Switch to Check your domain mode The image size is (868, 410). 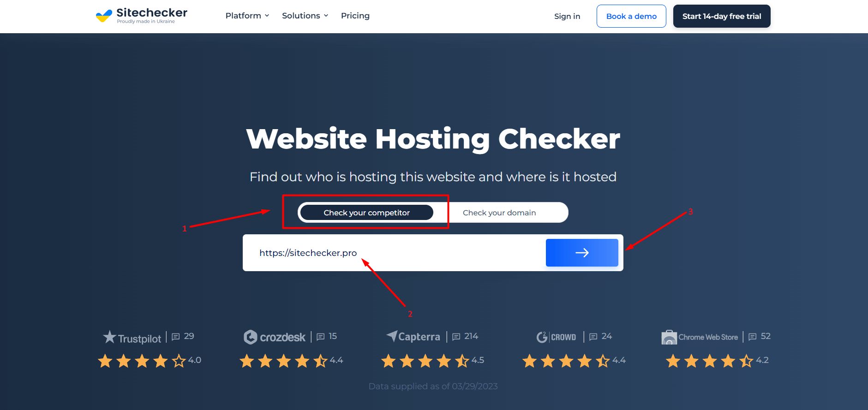coord(499,213)
